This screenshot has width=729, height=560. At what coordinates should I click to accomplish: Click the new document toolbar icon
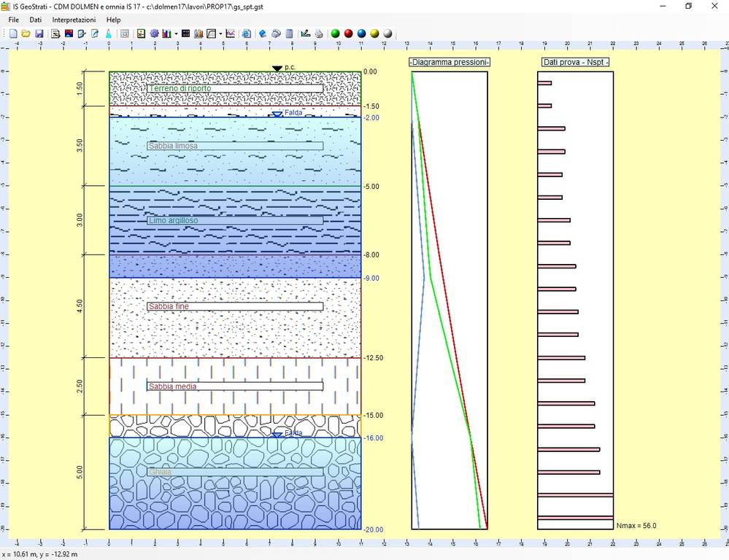tap(13, 34)
